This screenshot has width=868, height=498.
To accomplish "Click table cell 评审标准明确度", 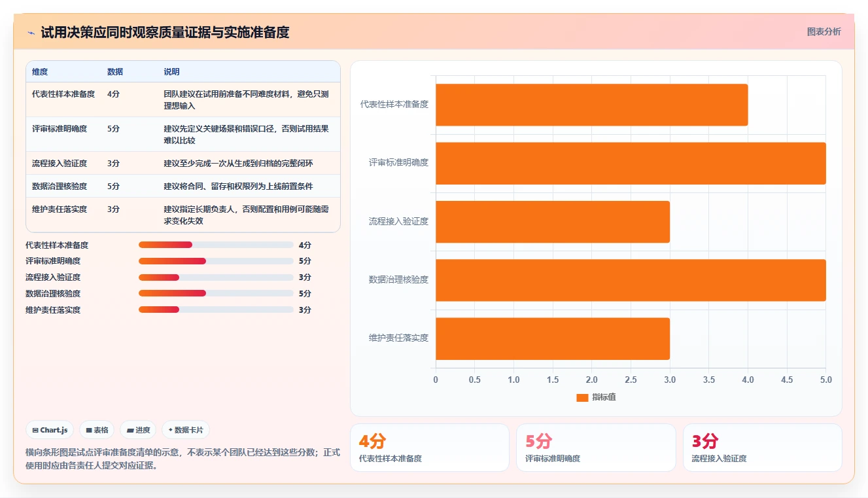I will 60,129.
